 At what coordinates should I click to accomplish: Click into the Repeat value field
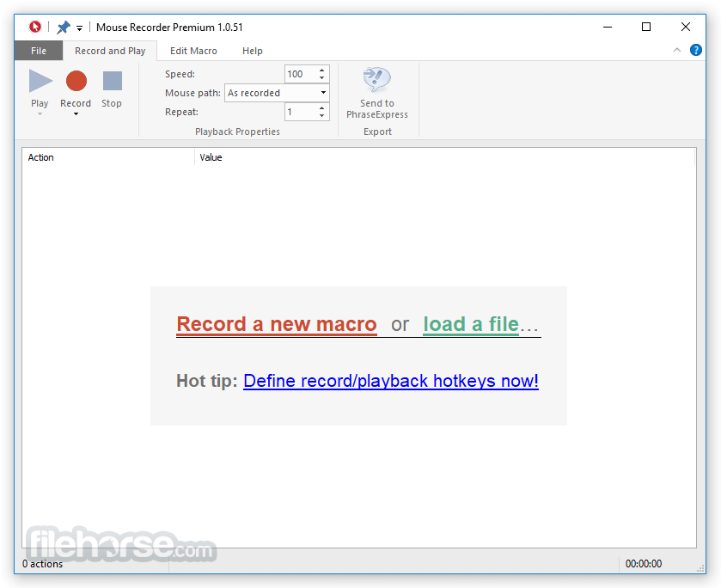[300, 112]
